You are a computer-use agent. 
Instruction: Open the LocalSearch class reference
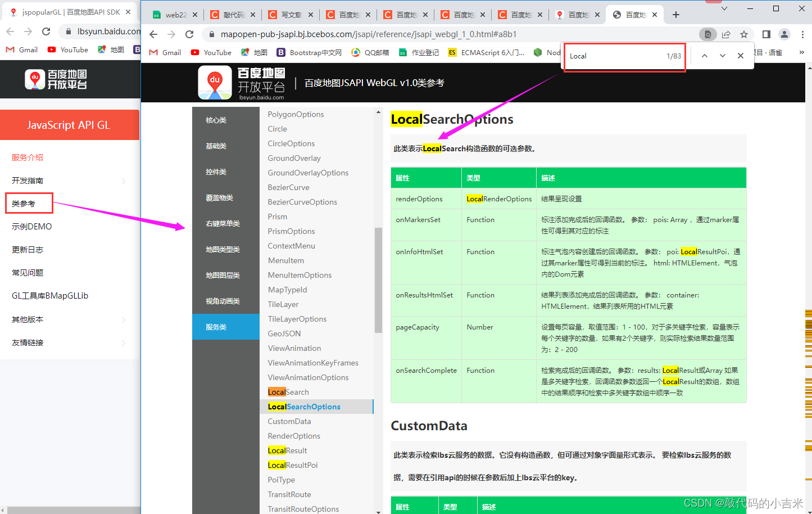click(x=287, y=391)
